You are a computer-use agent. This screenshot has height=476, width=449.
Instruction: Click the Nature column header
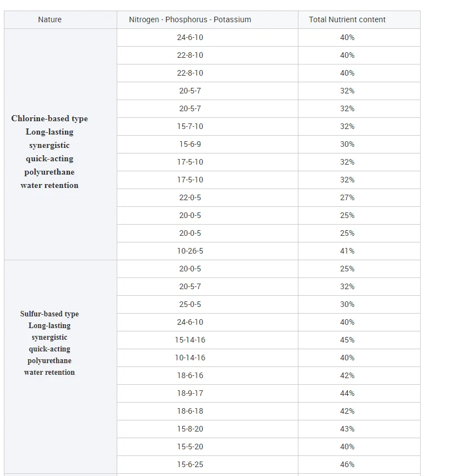click(50, 19)
